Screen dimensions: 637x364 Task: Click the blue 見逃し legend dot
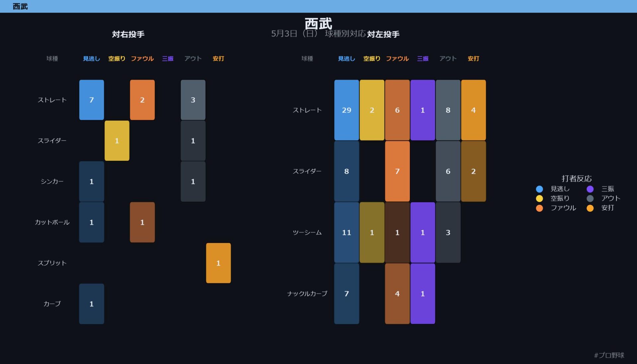pos(539,189)
